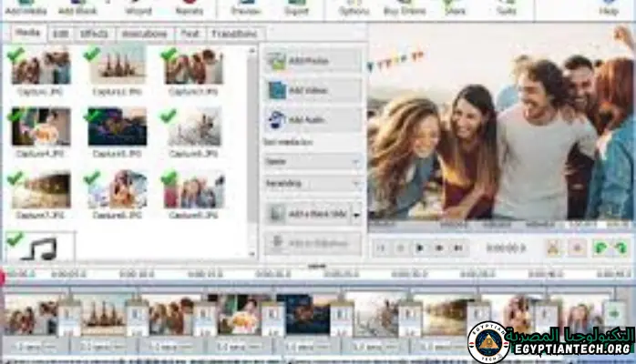Screen dimensions: 636x364
Task: Expand the Add a Blank Slide arrow
Action: (x=356, y=214)
